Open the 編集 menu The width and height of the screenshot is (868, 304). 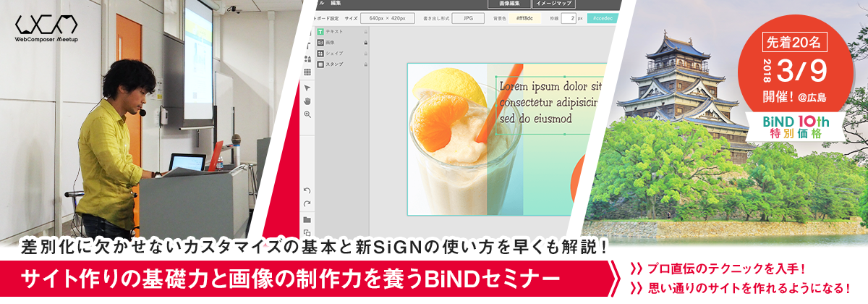pyautogui.click(x=336, y=4)
